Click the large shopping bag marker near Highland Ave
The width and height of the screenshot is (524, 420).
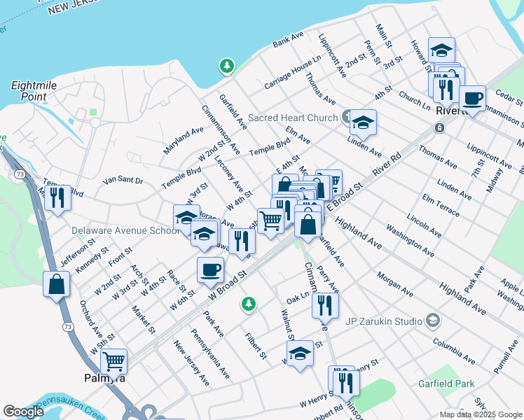pyautogui.click(x=308, y=226)
